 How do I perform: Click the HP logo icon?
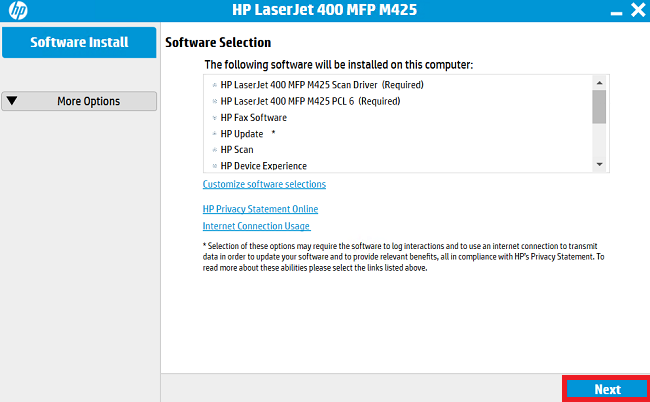click(x=18, y=10)
